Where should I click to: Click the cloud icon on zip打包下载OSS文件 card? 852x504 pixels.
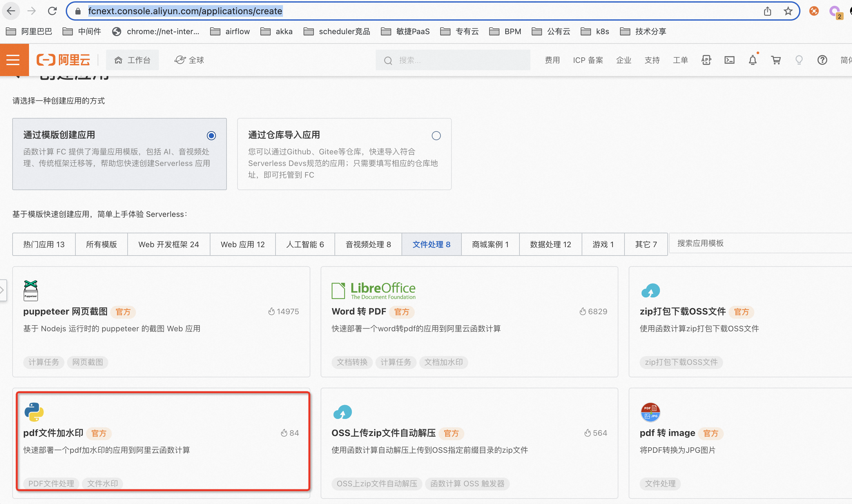650,291
